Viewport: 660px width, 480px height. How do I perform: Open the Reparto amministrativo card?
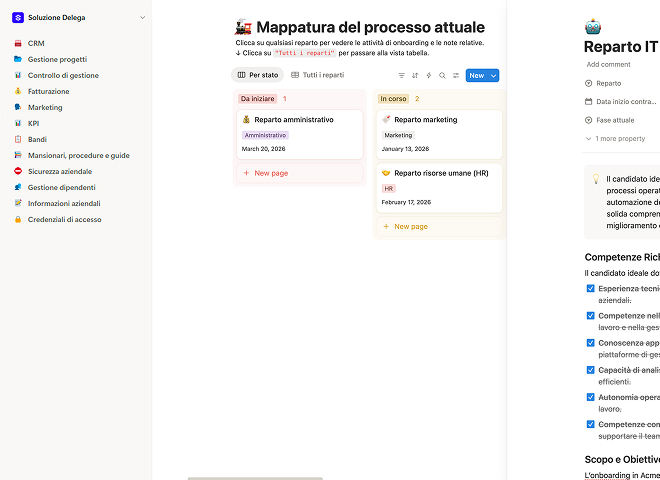(300, 134)
